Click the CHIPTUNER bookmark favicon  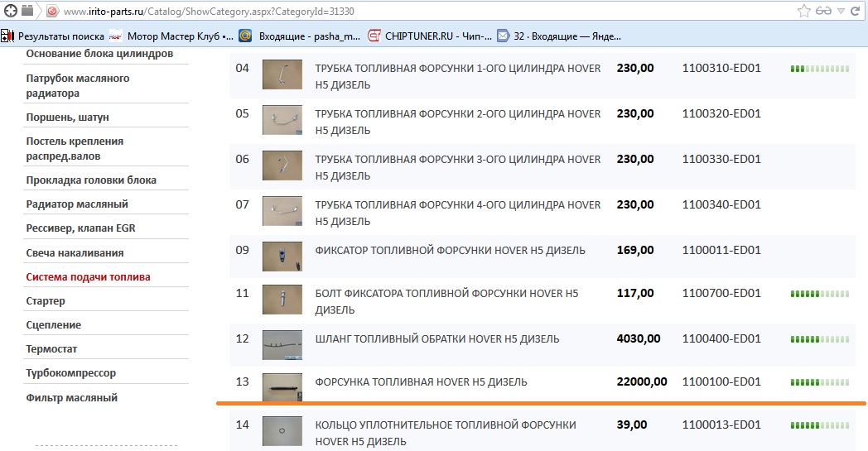pyautogui.click(x=374, y=36)
